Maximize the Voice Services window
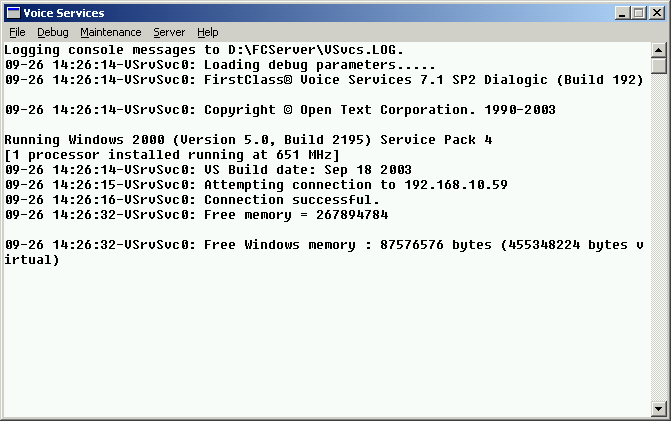This screenshot has width=671, height=421. (x=637, y=13)
